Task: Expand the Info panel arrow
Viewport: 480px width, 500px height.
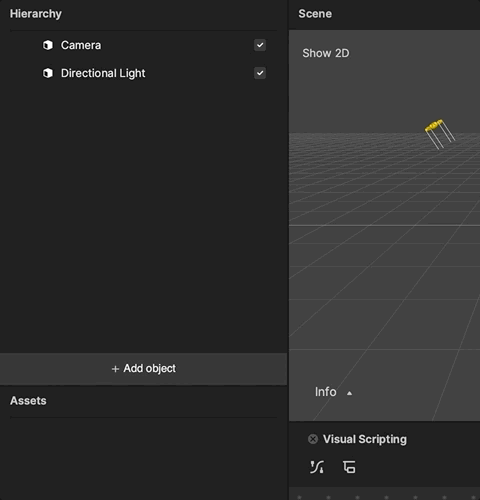Action: click(349, 393)
